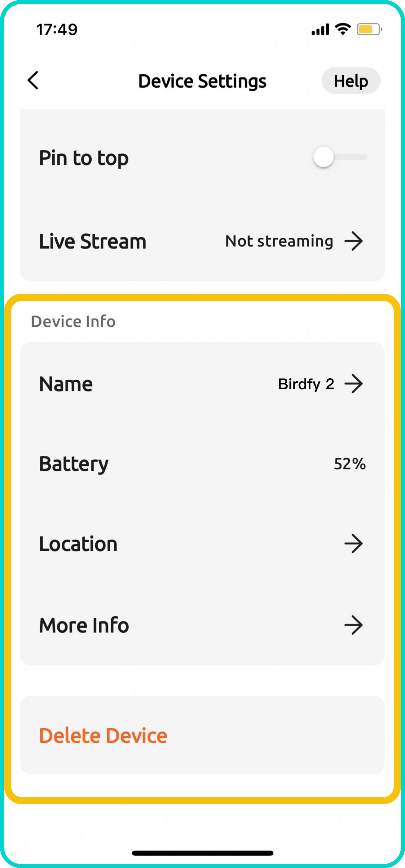The height and width of the screenshot is (868, 405).
Task: Tap the back arrow icon
Action: pos(33,80)
